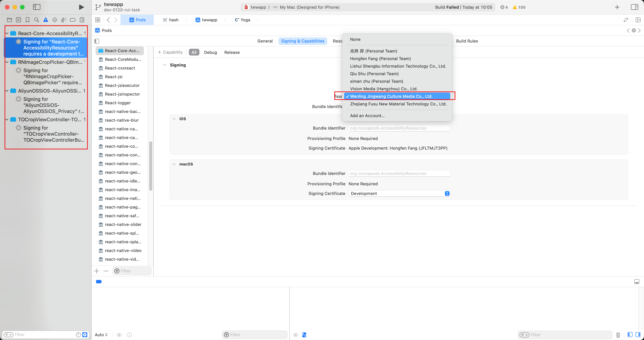The width and height of the screenshot is (644, 340).
Task: Switch to the twwapp editor tab
Action: 206,20
